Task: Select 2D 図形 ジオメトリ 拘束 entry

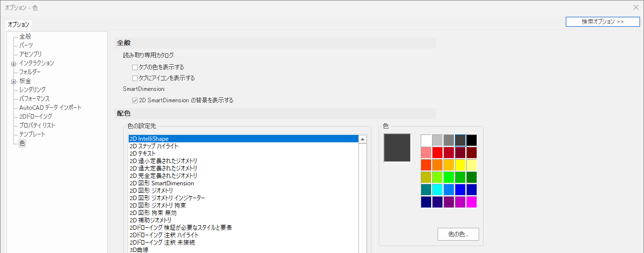Action: [x=244, y=206]
